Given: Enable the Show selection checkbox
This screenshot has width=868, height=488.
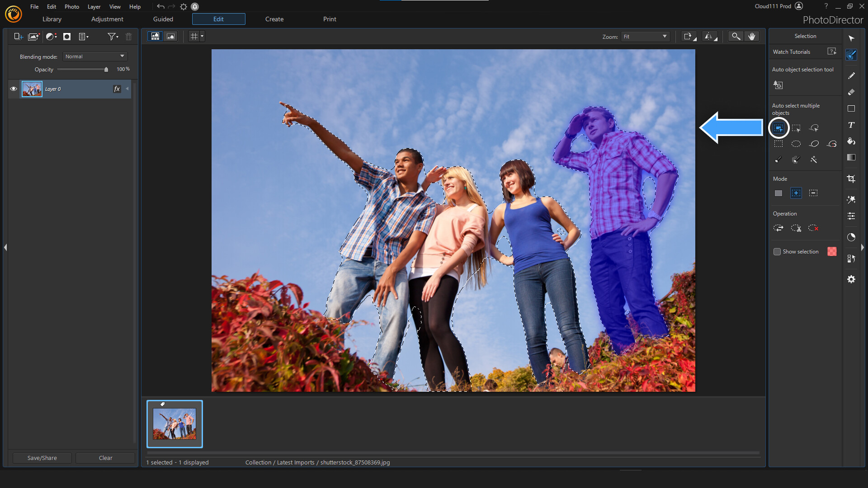Looking at the screenshot, I should pyautogui.click(x=778, y=252).
